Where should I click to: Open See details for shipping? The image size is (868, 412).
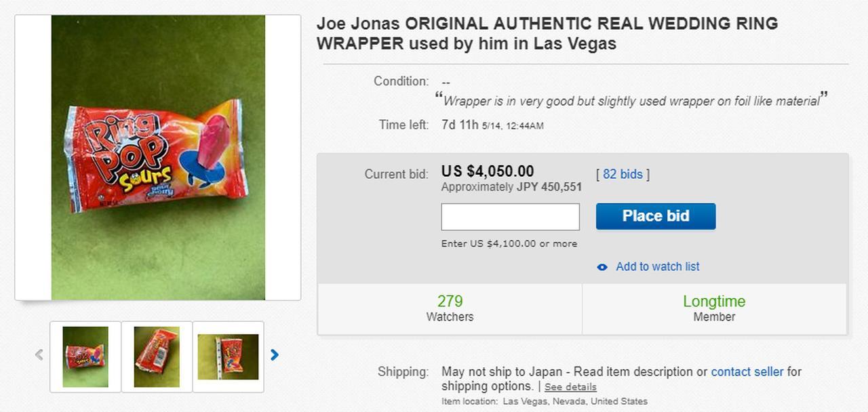[x=570, y=387]
